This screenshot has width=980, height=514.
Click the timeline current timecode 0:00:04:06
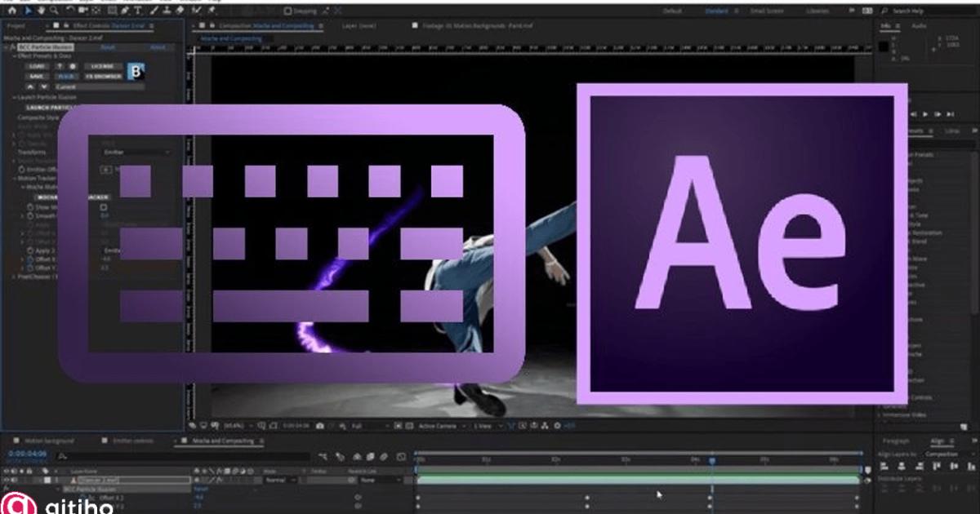coord(27,453)
